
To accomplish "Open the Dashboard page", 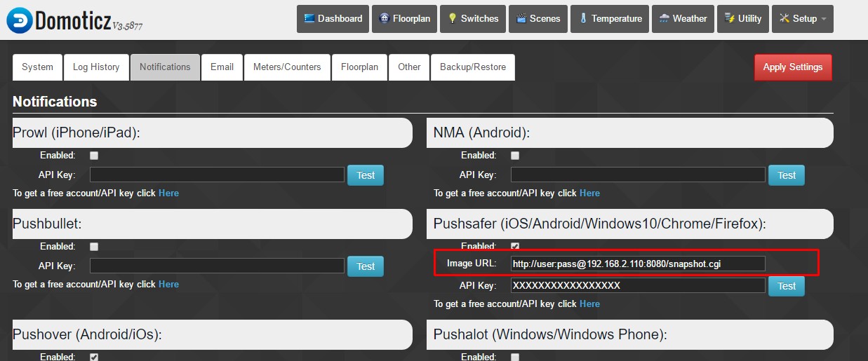I will pos(333,19).
